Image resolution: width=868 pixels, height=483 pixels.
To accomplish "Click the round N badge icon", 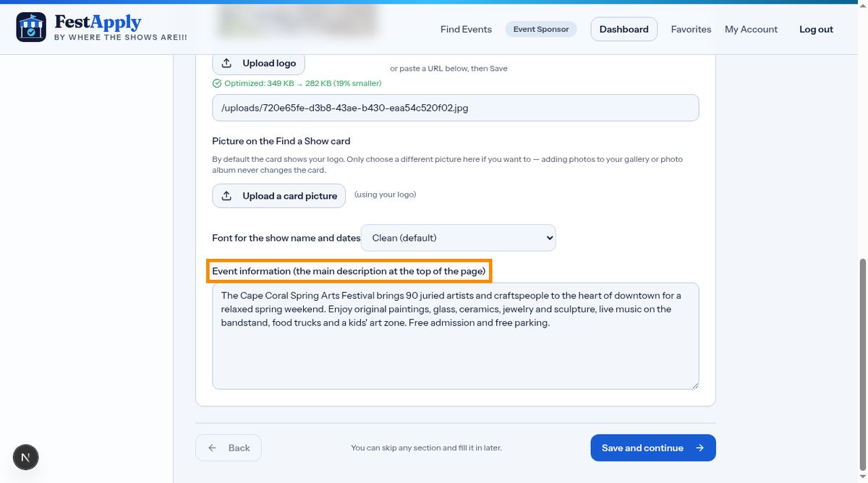I will click(x=26, y=457).
